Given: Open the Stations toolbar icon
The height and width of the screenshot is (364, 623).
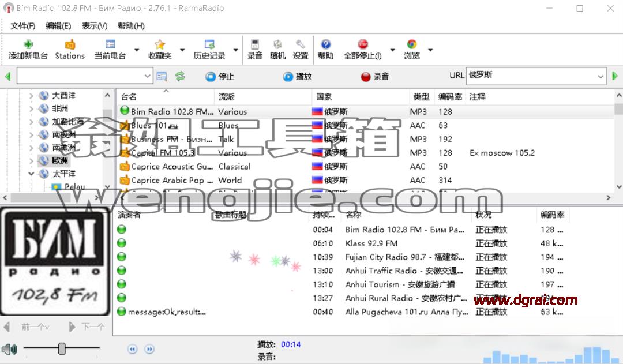Looking at the screenshot, I should pos(70,44).
